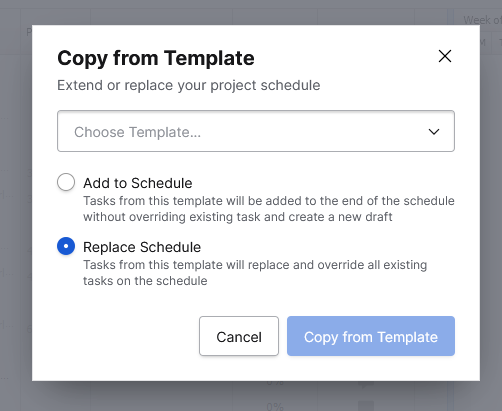The width and height of the screenshot is (502, 411).
Task: Click the Cancel button
Action: point(239,336)
